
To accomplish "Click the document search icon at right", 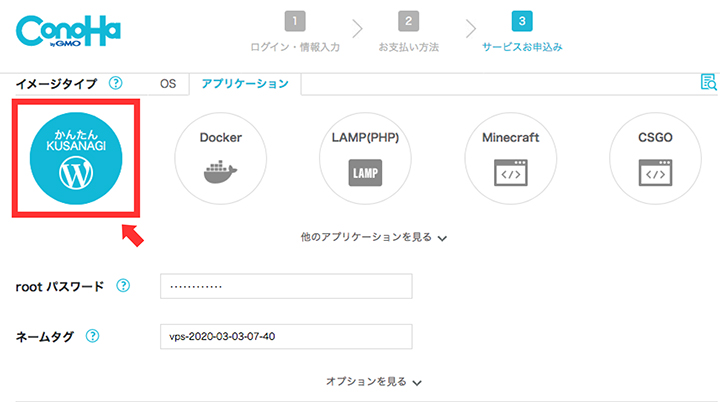I will (x=709, y=82).
